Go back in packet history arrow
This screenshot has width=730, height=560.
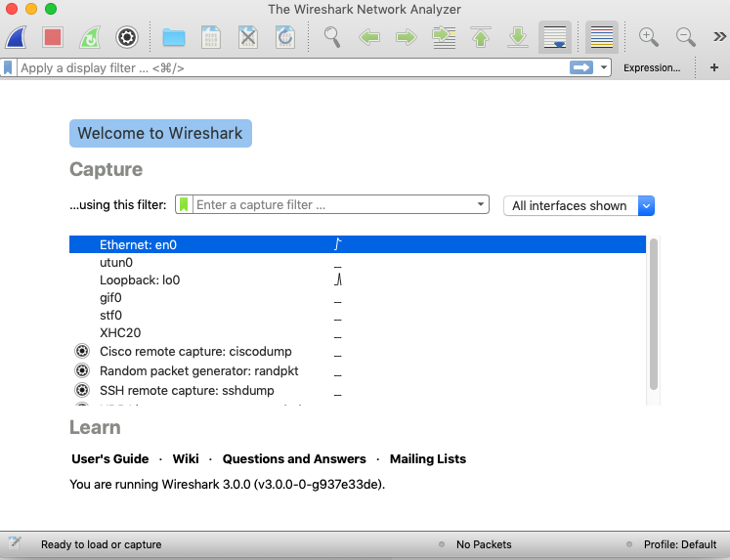point(369,37)
